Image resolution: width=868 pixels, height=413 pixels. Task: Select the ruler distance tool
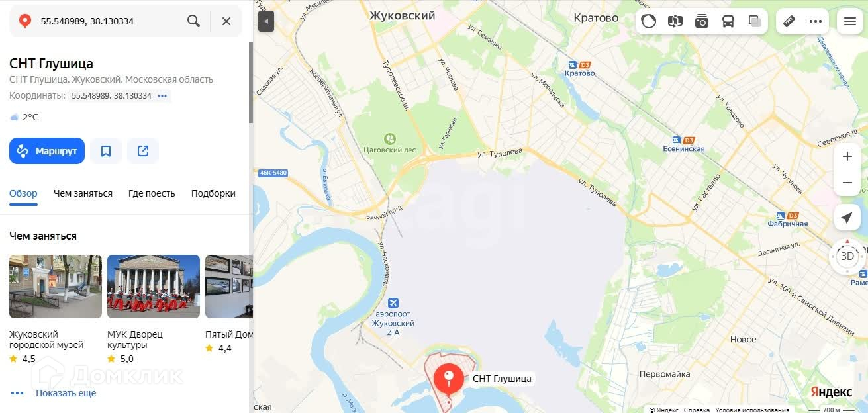coord(789,21)
